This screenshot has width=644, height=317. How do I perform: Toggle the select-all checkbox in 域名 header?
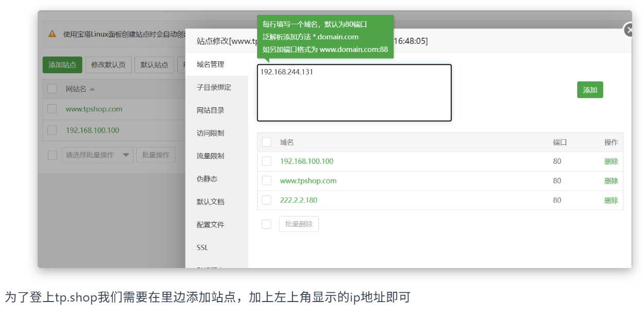point(266,142)
